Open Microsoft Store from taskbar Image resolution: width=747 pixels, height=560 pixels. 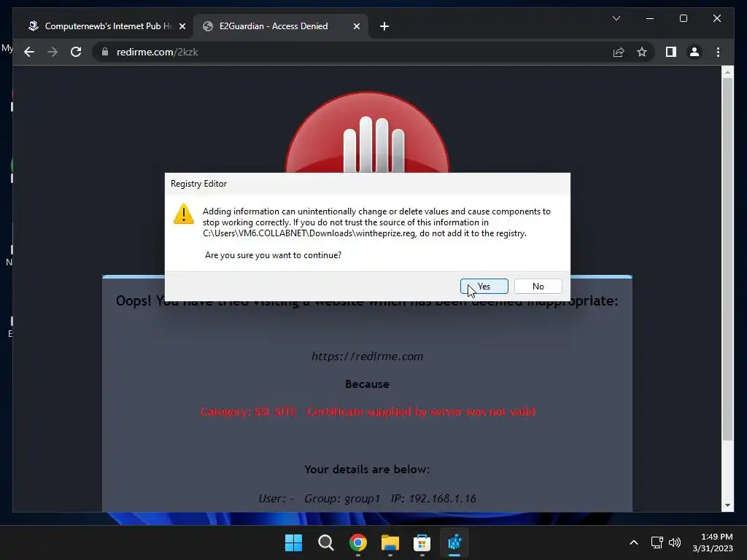pyautogui.click(x=422, y=542)
